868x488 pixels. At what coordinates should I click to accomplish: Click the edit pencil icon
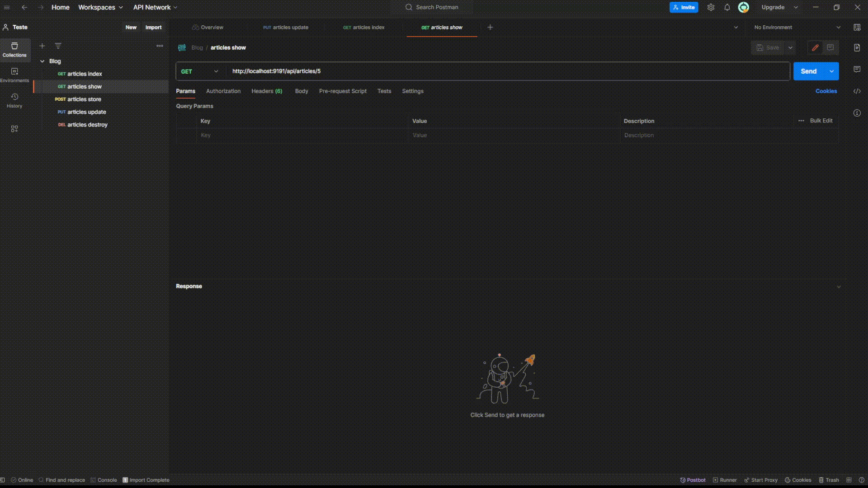815,47
